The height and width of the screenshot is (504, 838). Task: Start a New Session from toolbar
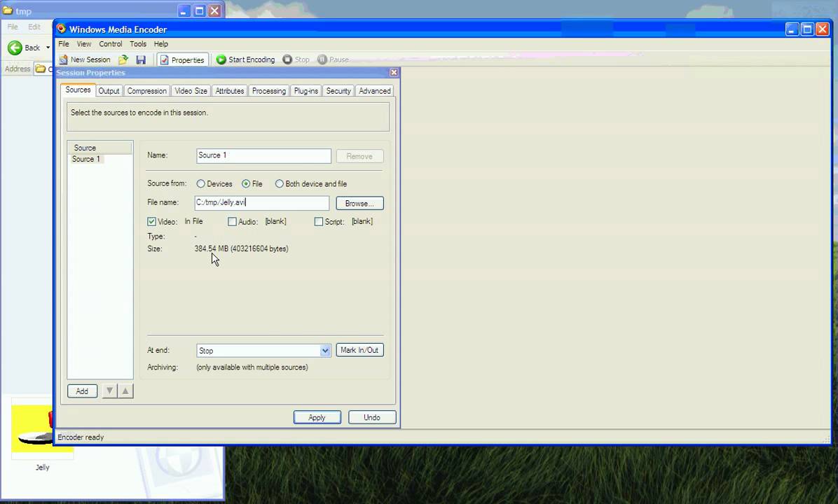point(85,59)
